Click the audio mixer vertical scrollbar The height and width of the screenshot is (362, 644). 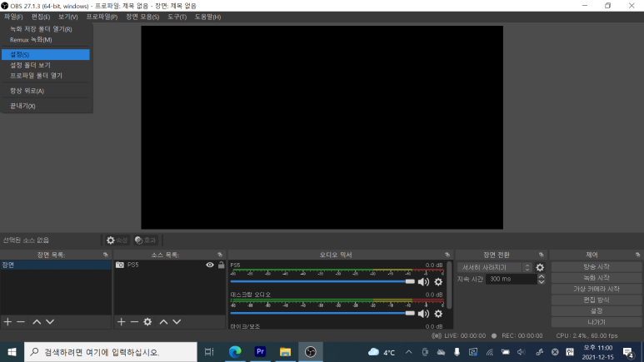click(449, 285)
